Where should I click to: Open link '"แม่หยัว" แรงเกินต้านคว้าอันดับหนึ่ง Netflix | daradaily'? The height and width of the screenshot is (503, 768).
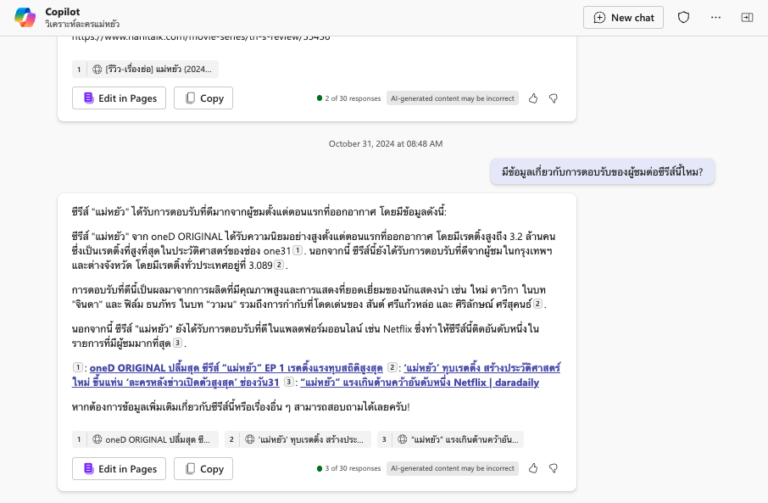[x=420, y=383]
